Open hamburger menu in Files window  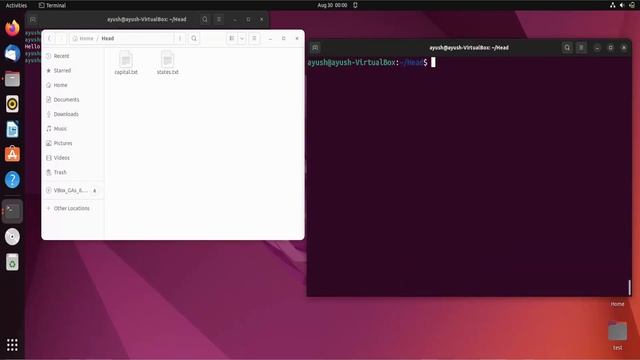[254, 38]
